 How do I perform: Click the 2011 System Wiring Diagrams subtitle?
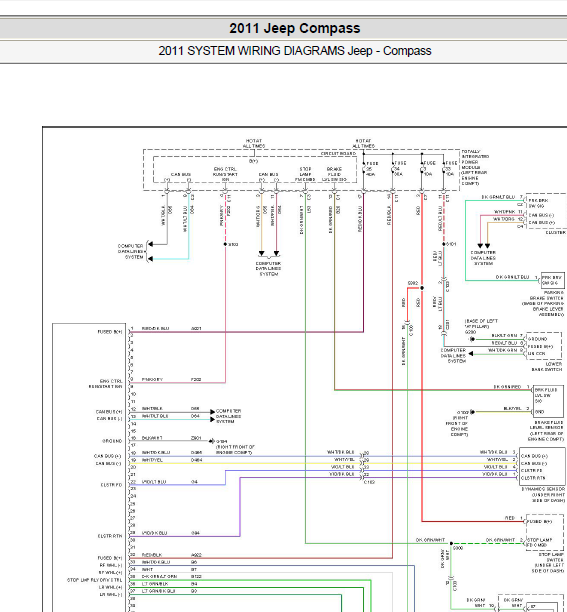coord(295,51)
